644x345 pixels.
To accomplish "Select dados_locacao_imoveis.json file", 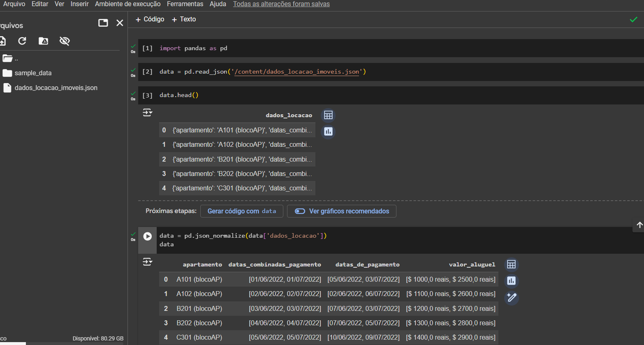I will 51,88.
